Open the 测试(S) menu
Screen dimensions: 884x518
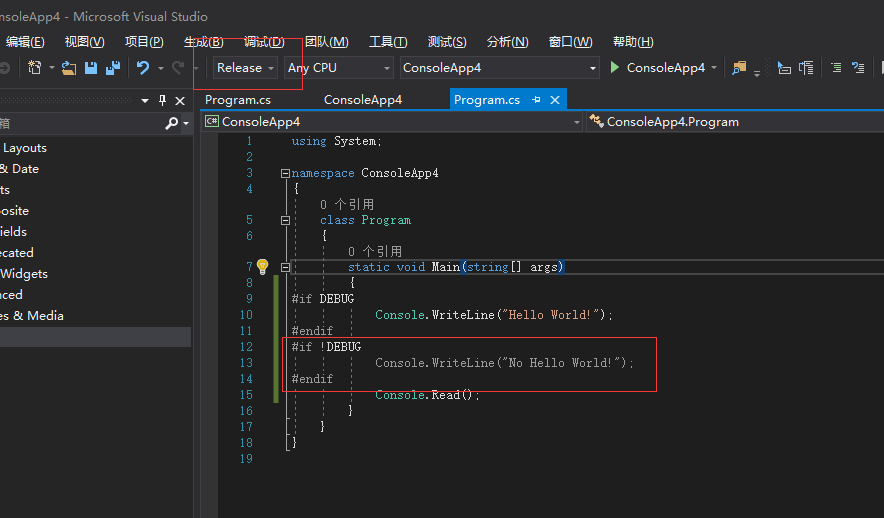[x=447, y=42]
